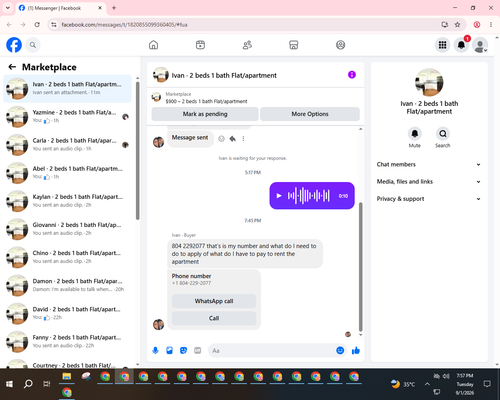Search in conversation with magnifier icon
500x400 pixels.
[443, 134]
